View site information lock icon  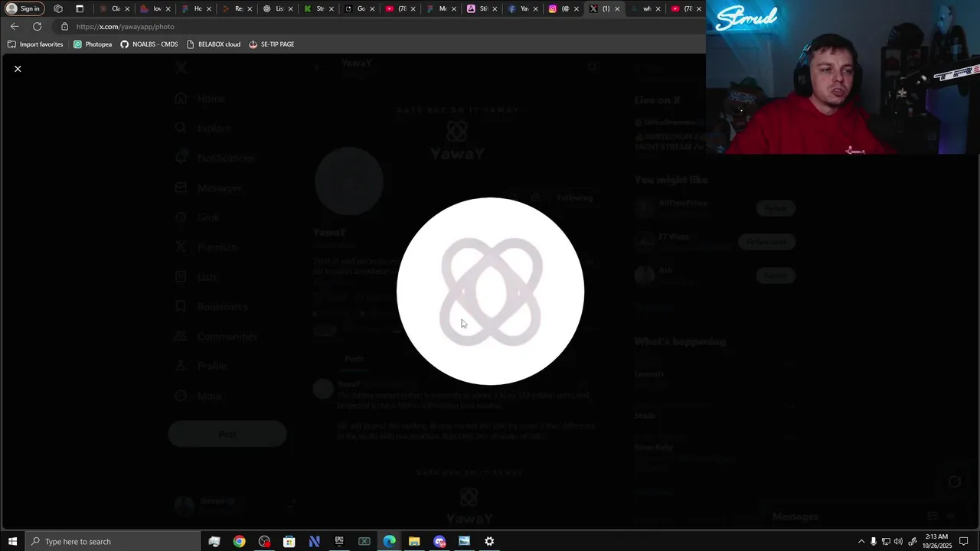[x=64, y=26]
